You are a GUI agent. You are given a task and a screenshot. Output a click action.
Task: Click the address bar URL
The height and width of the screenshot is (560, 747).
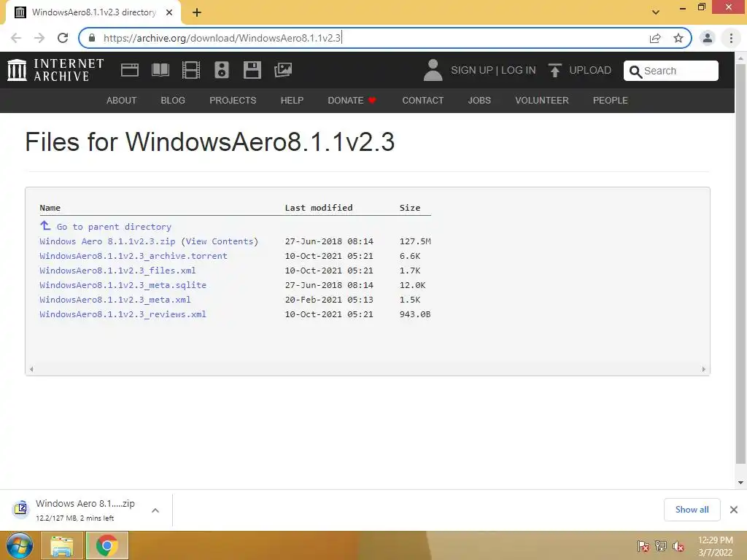(222, 38)
